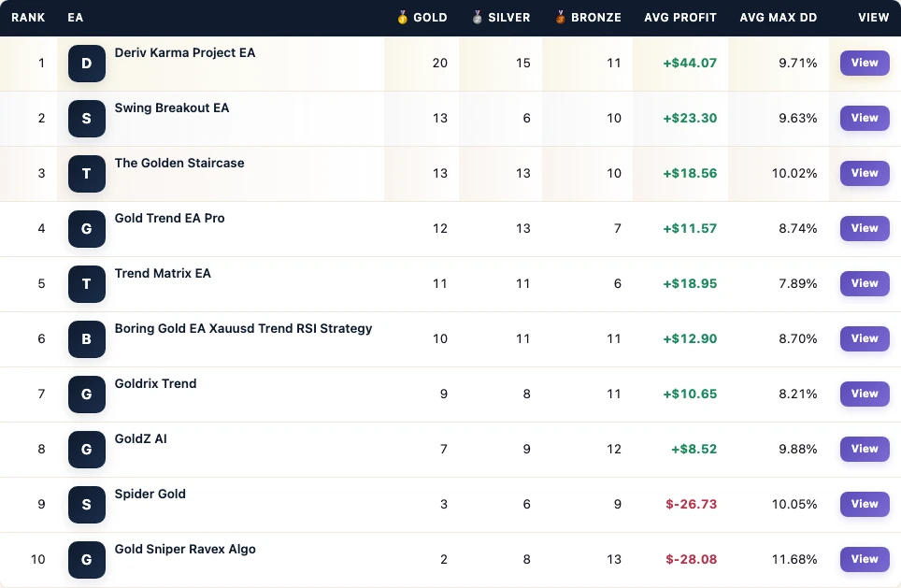The image size is (901, 588).
Task: Click the AVG PROFIT column header
Action: point(680,18)
